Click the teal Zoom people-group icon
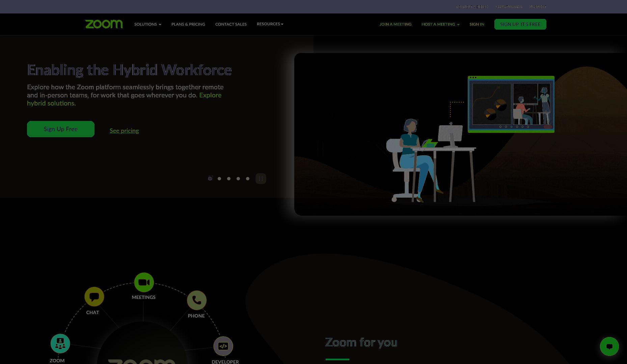Image resolution: width=627 pixels, height=364 pixels. 60,343
